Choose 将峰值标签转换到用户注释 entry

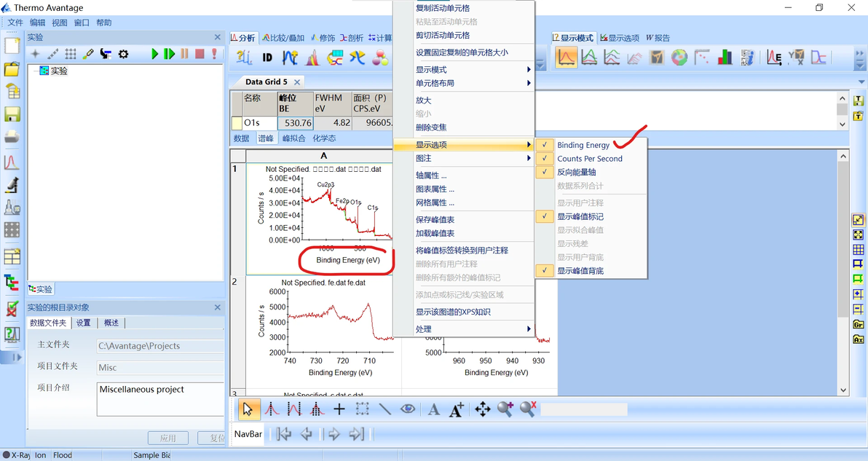(x=463, y=250)
